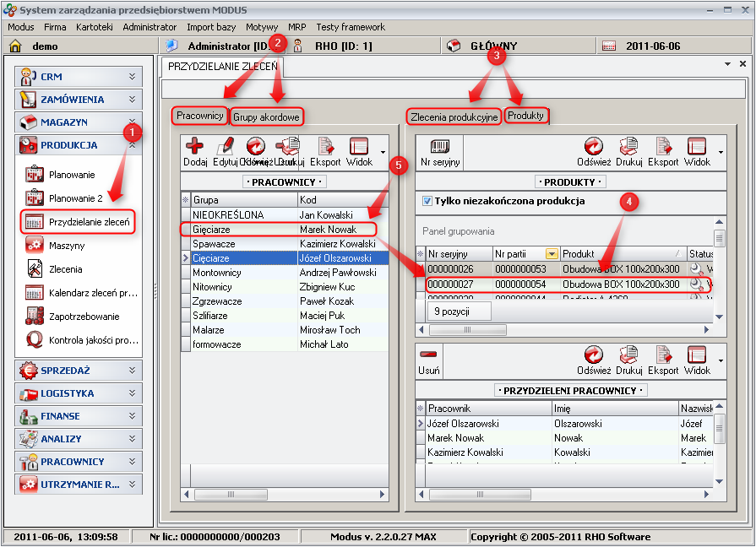This screenshot has width=756, height=547.
Task: Click Widok icon in Produkty toolbar
Action: pyautogui.click(x=697, y=148)
